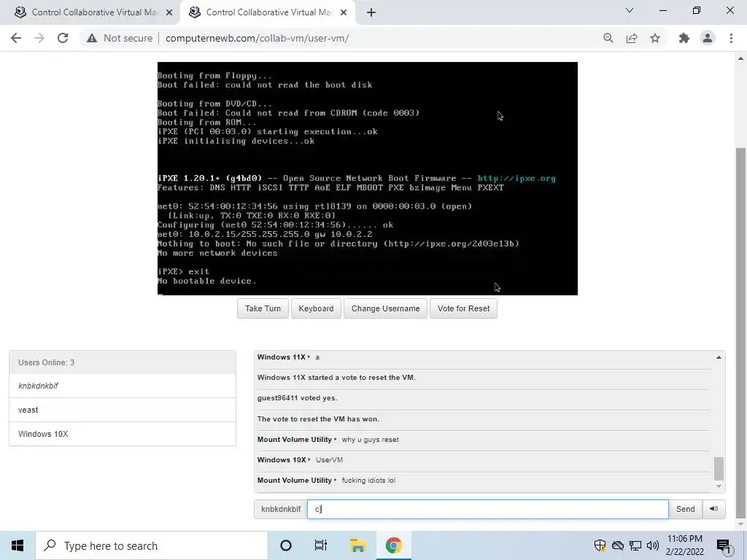Open network status tray icon

click(x=635, y=545)
